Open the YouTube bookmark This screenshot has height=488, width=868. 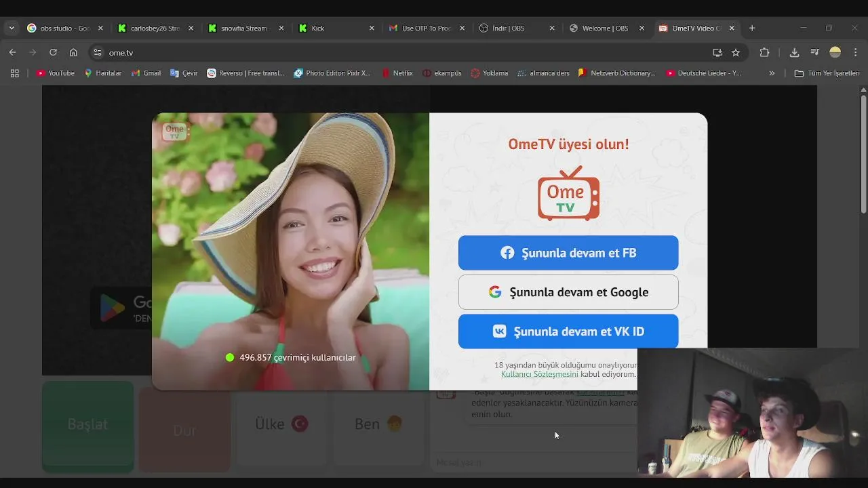pyautogui.click(x=56, y=73)
